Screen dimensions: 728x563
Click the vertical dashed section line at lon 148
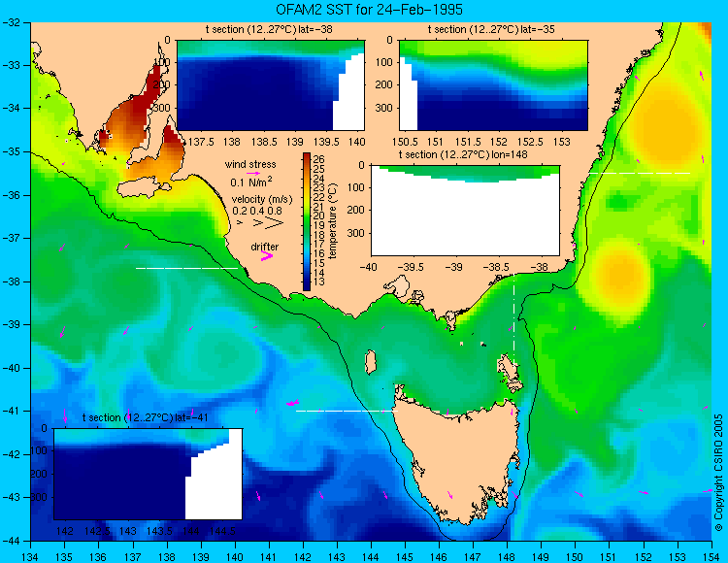tap(513, 319)
